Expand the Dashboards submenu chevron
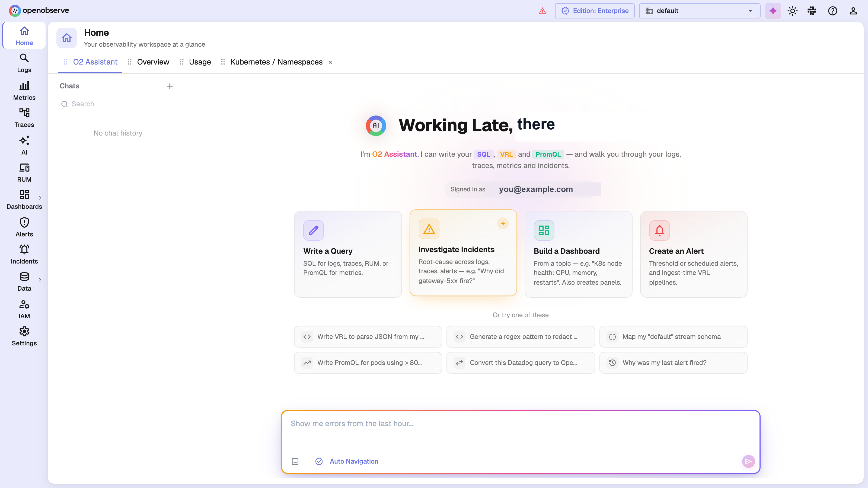The image size is (868, 488). pos(40,198)
